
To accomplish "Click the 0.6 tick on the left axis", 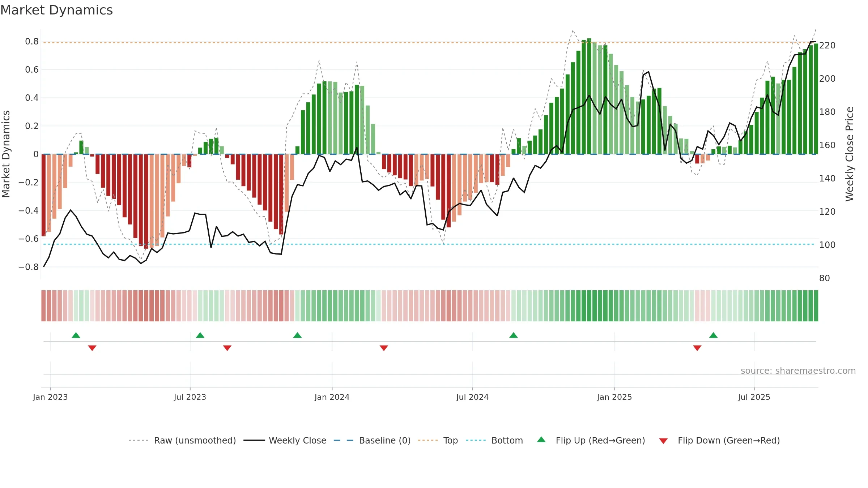I will pos(32,70).
